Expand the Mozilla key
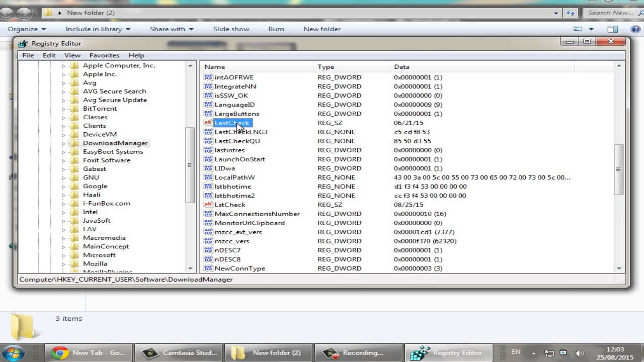The width and height of the screenshot is (644, 362). pos(63,264)
